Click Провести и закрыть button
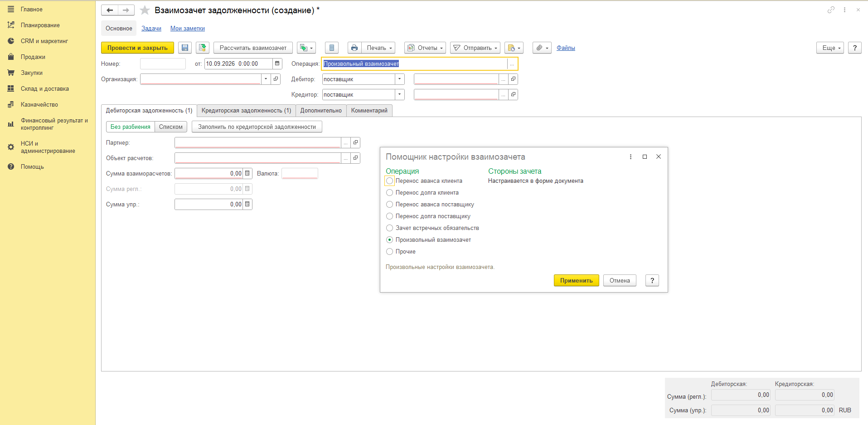The height and width of the screenshot is (425, 868). tap(137, 48)
